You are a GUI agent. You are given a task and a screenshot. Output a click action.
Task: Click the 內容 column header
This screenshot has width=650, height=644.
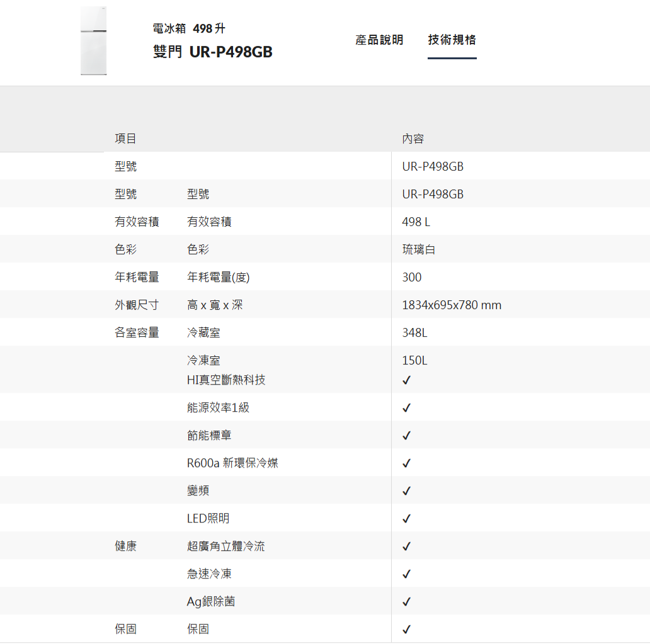pyautogui.click(x=413, y=139)
